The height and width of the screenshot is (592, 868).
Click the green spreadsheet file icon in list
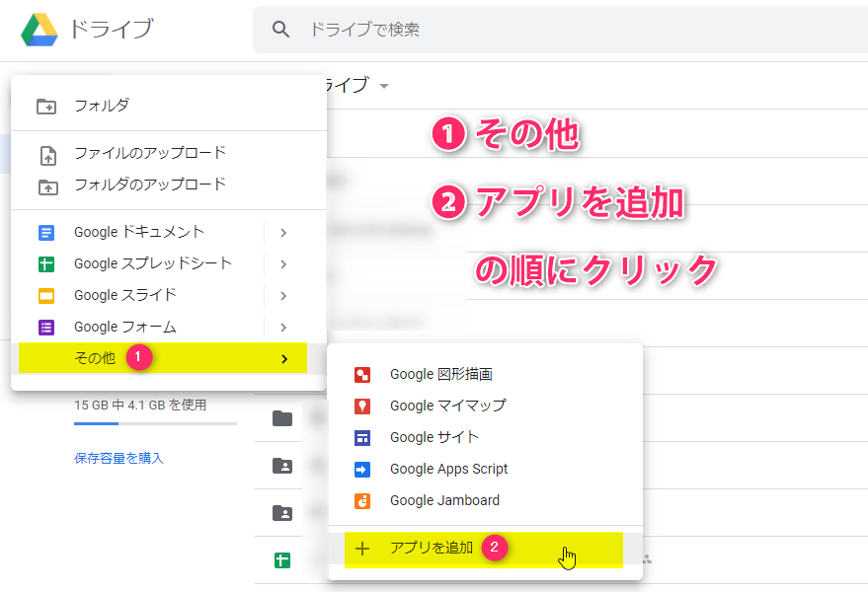tap(282, 560)
